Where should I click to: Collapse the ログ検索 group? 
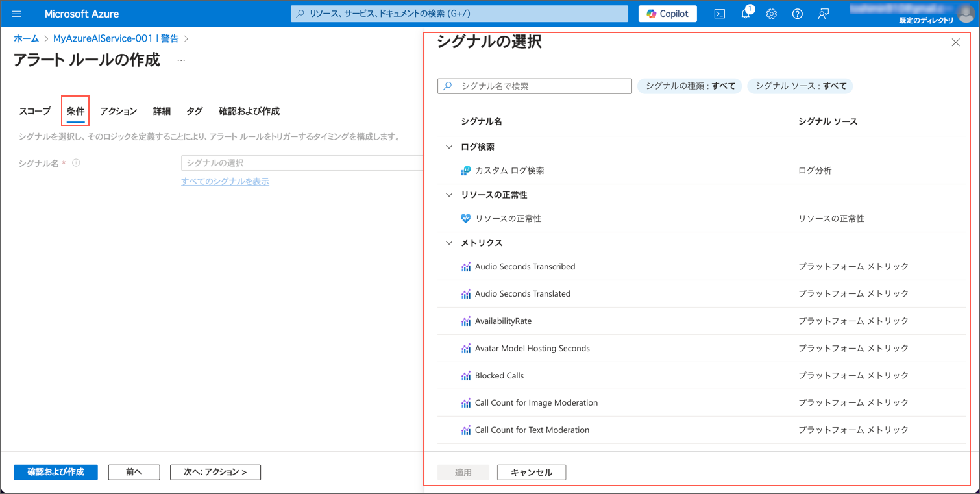point(449,147)
